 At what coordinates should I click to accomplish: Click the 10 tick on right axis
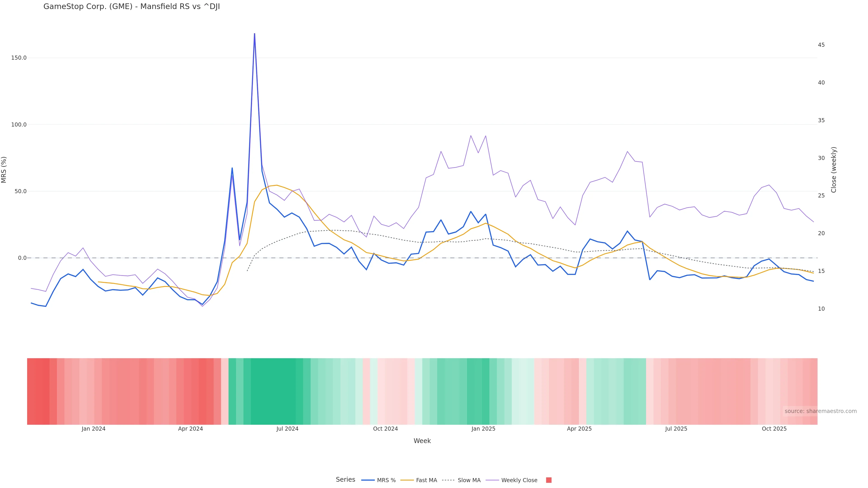click(x=821, y=309)
